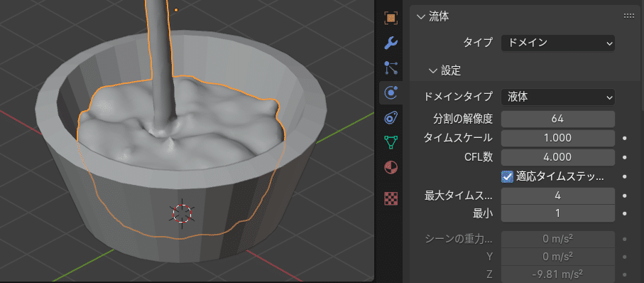The height and width of the screenshot is (283, 644).
Task: Open the Particles properties tab
Action: click(x=391, y=68)
